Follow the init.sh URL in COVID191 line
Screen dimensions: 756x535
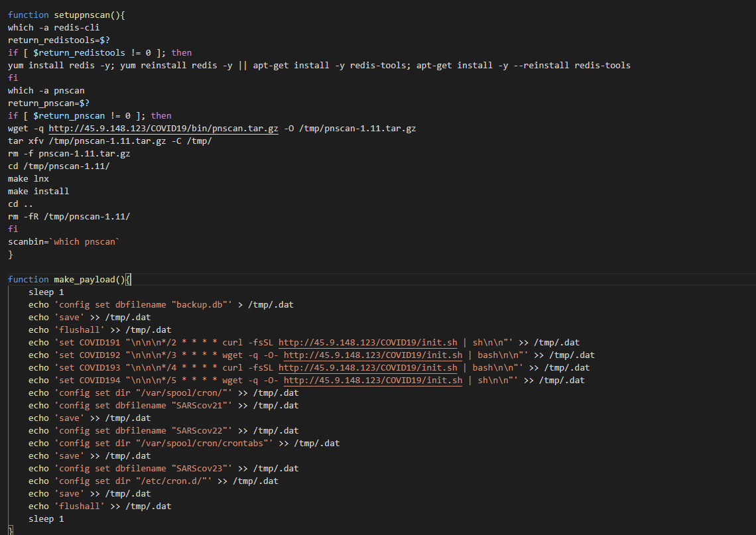tap(368, 342)
